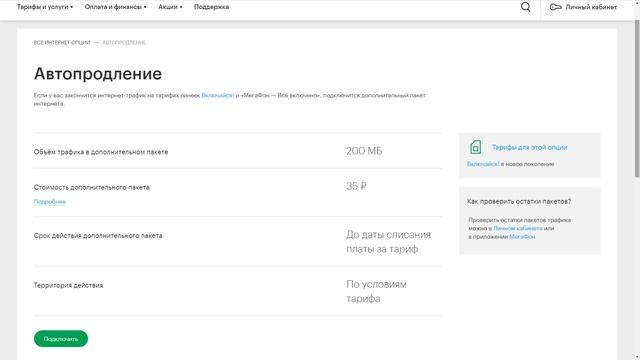
Task: Click the Как проверить остатки пакетов? heading
Action: 519,201
